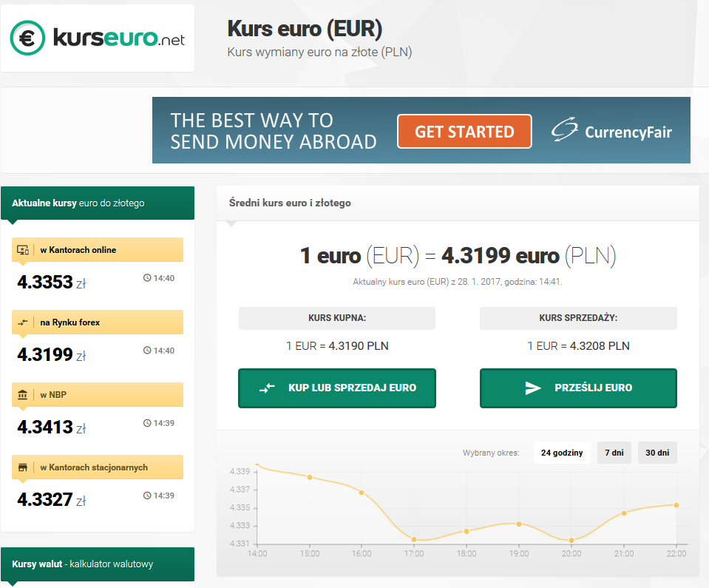Click the online exchange monitor icon

[23, 250]
